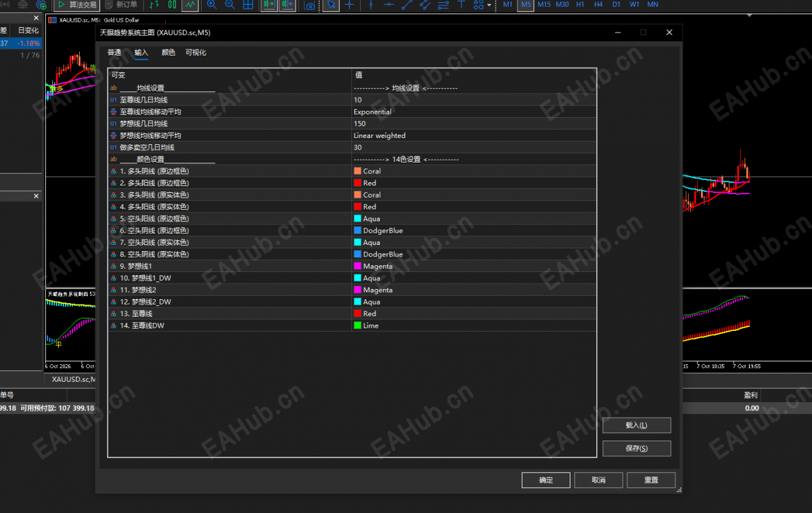Screen dimensions: 812x513
Task: Select the M15 timeframe
Action: tap(544, 5)
